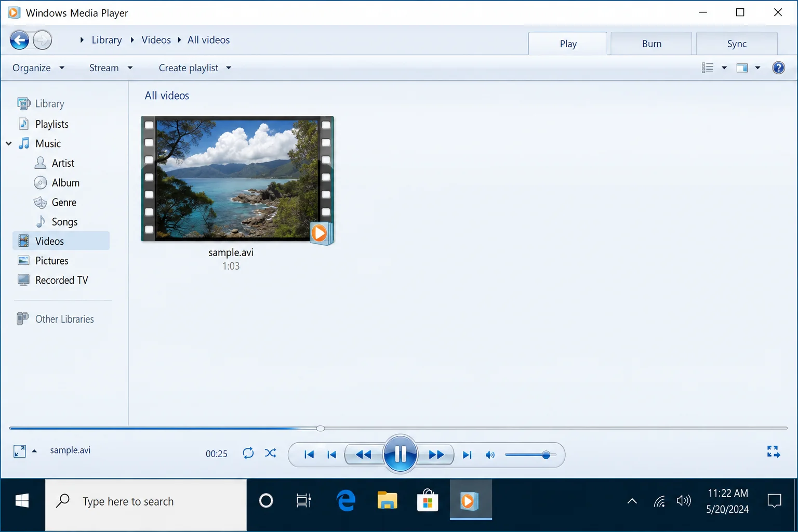Expand the breadcrumb arrow before Videos
This screenshot has height=532, width=798.
click(x=132, y=40)
